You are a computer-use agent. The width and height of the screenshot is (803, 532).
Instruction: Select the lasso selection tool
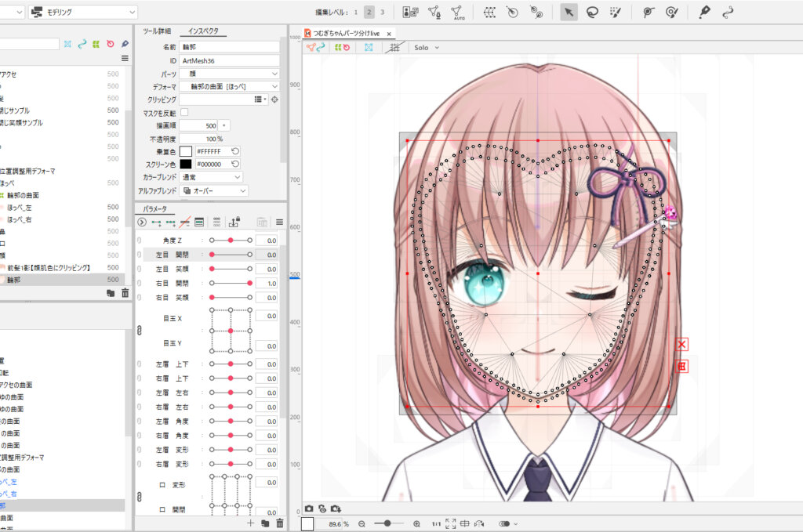pos(590,11)
